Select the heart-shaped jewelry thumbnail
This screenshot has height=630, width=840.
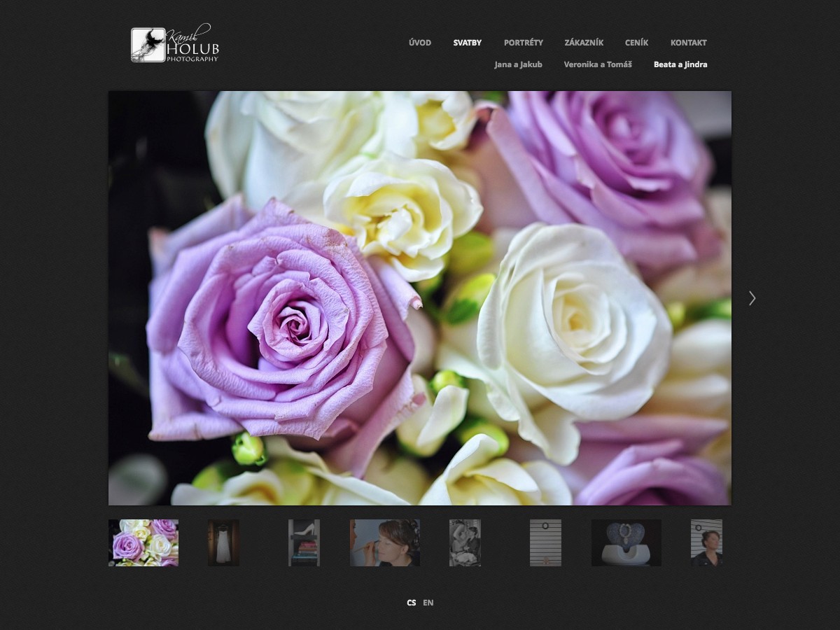point(626,542)
